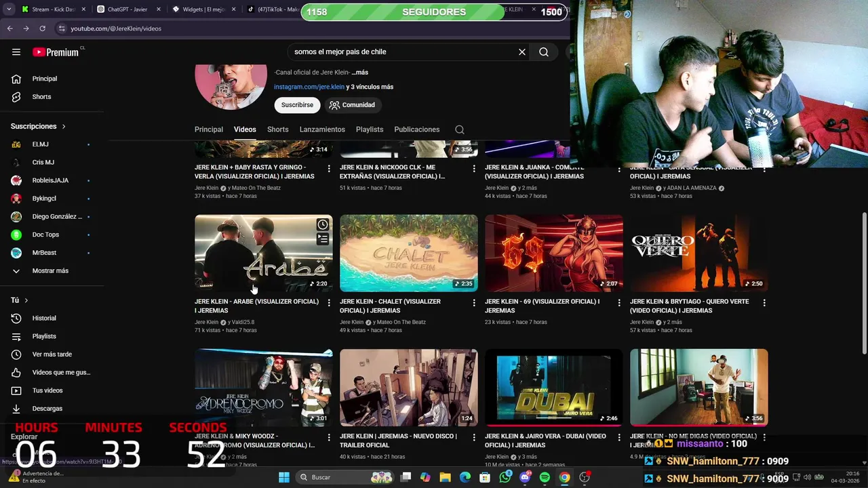Click Watch later clock on Arabe thumbnail

(323, 224)
